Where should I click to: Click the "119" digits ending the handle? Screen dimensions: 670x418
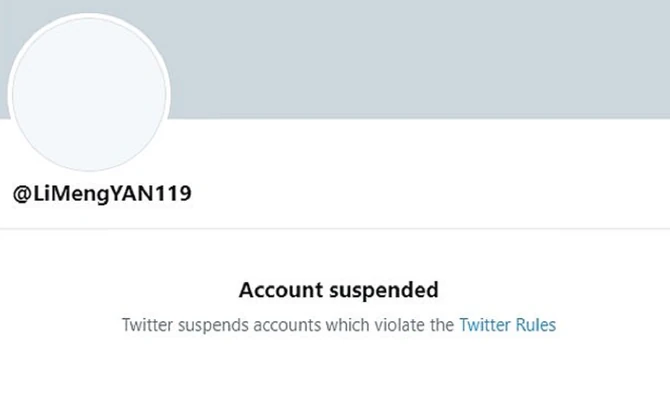pyautogui.click(x=171, y=193)
